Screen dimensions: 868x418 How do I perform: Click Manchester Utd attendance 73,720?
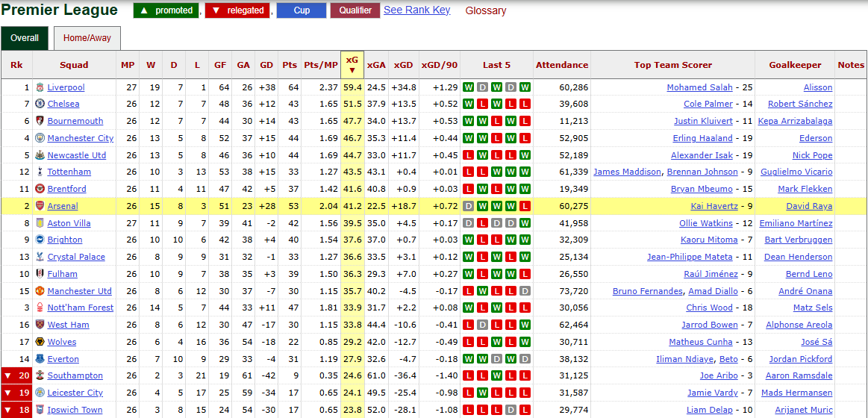coord(572,290)
